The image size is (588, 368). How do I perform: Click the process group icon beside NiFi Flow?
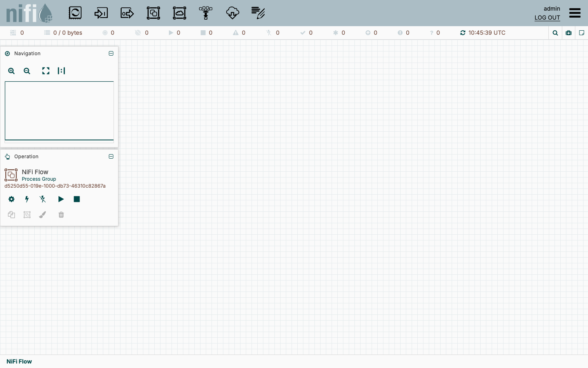pyautogui.click(x=11, y=175)
